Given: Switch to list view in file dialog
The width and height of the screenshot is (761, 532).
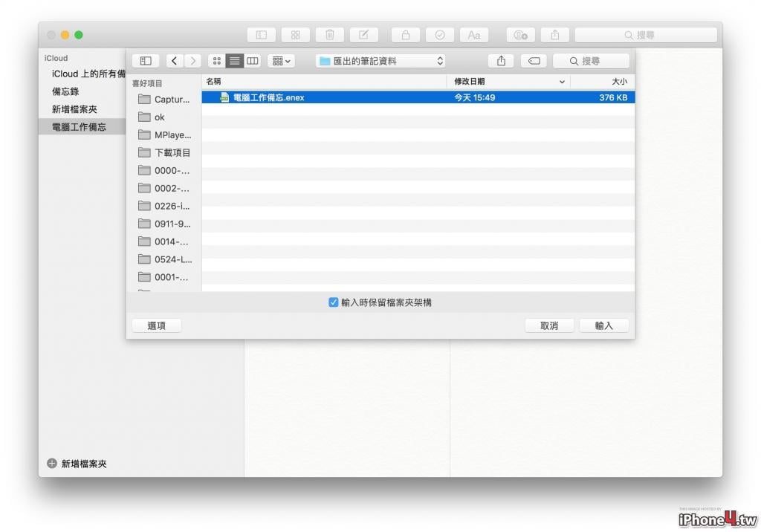Looking at the screenshot, I should click(234, 61).
